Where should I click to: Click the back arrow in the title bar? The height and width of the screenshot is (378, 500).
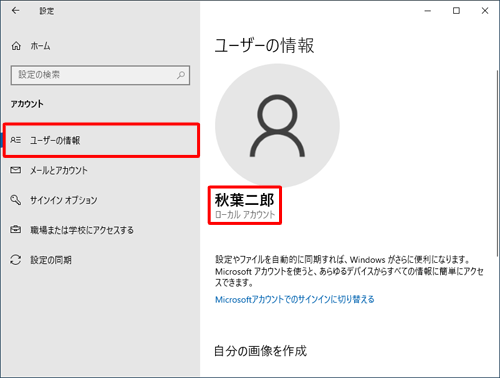(x=15, y=11)
